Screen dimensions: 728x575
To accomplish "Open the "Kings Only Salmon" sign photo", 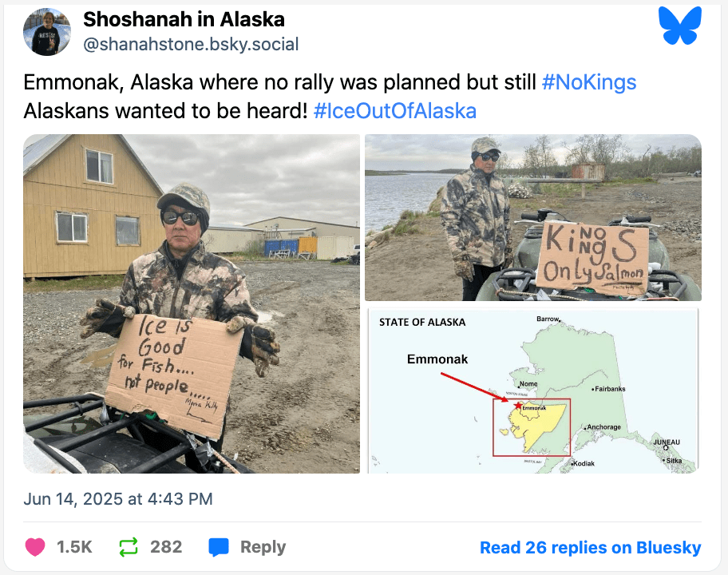I will [x=532, y=217].
